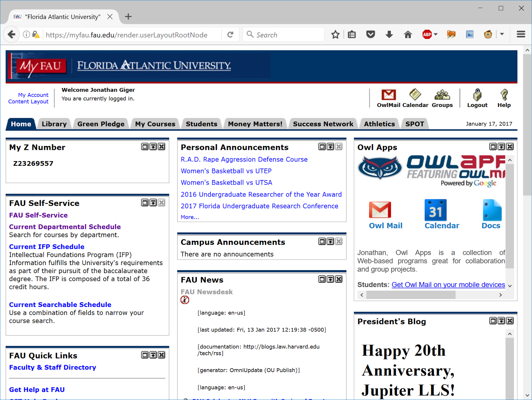This screenshot has height=400, width=532.
Task: Open Women's Basketball vs UTEP announcement
Action: [226, 171]
